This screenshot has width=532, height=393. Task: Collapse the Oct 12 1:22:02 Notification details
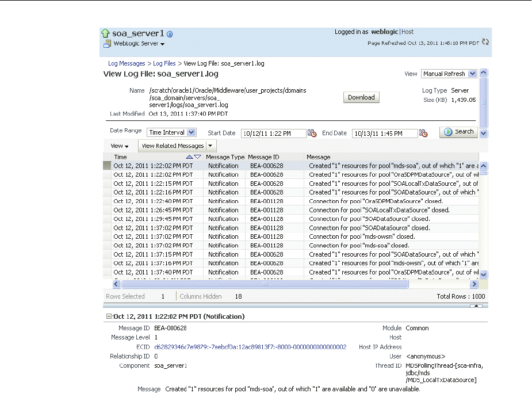[x=109, y=316]
